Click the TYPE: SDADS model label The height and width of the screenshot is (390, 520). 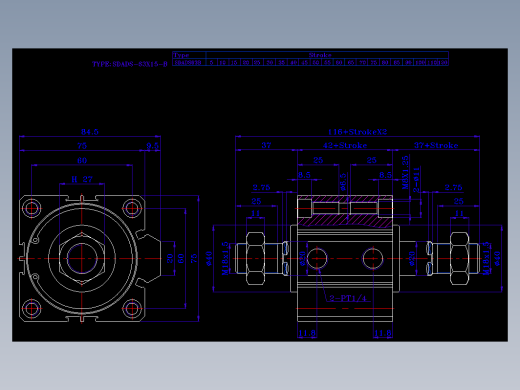pos(130,64)
